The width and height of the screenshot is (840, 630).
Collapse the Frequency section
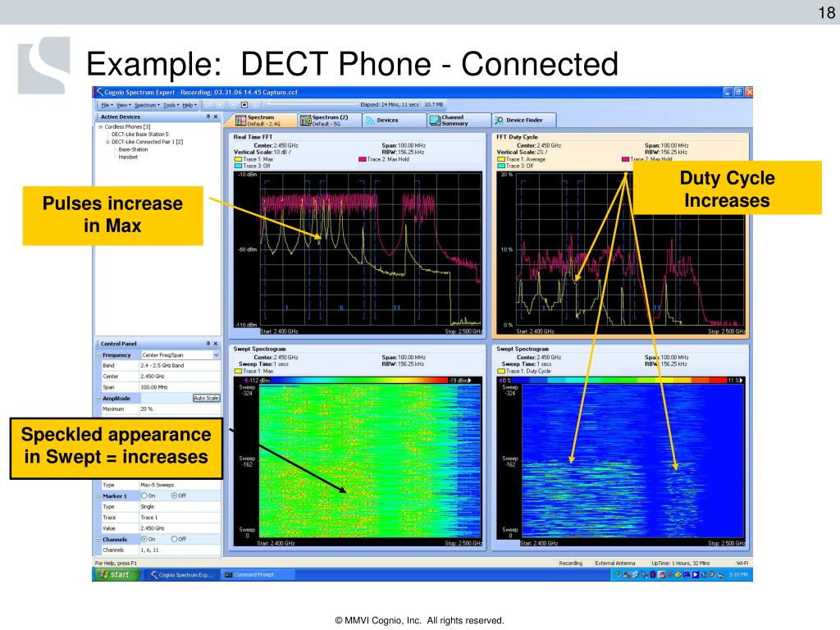(98, 354)
